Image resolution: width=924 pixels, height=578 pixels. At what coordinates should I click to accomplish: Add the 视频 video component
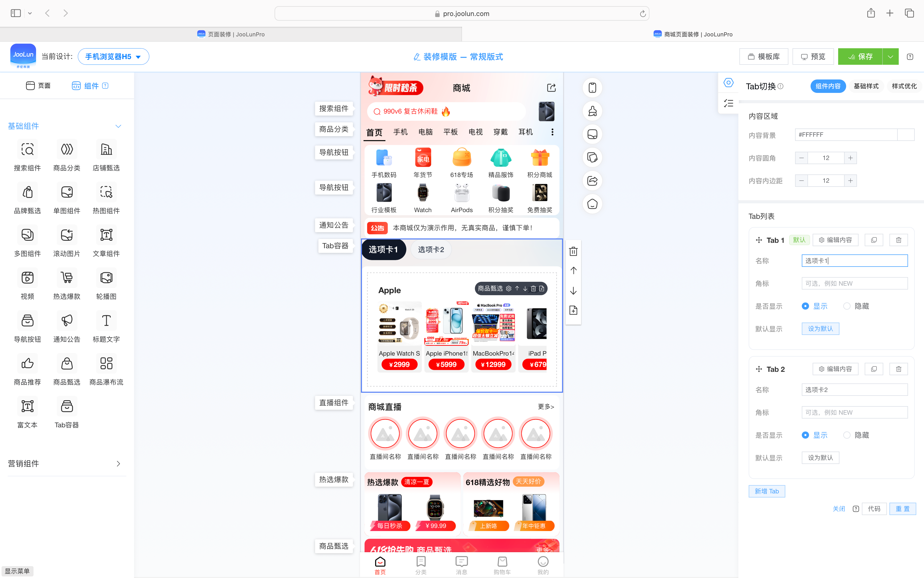(x=28, y=278)
